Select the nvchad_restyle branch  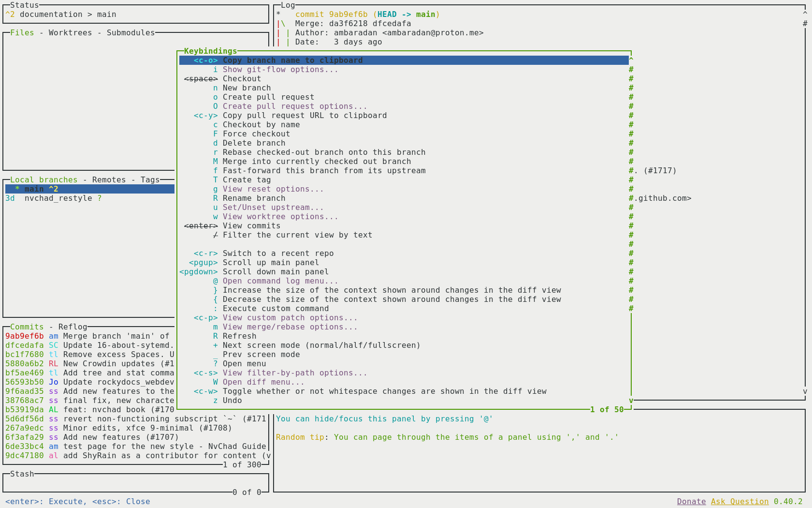pos(58,198)
